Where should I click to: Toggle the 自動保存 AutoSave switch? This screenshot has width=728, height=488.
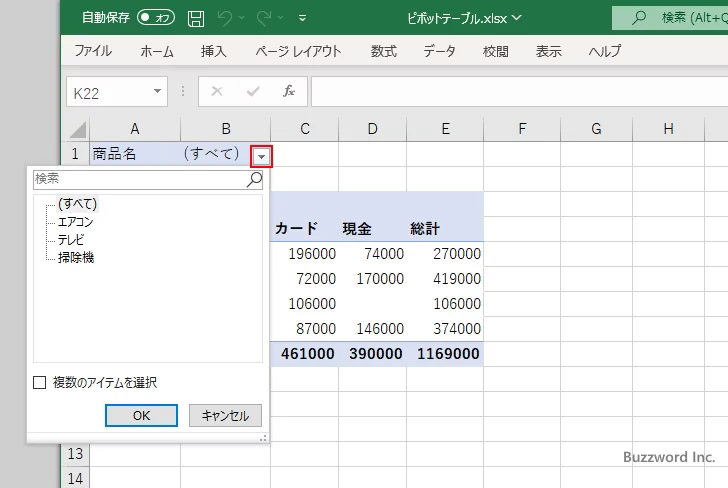(x=156, y=18)
